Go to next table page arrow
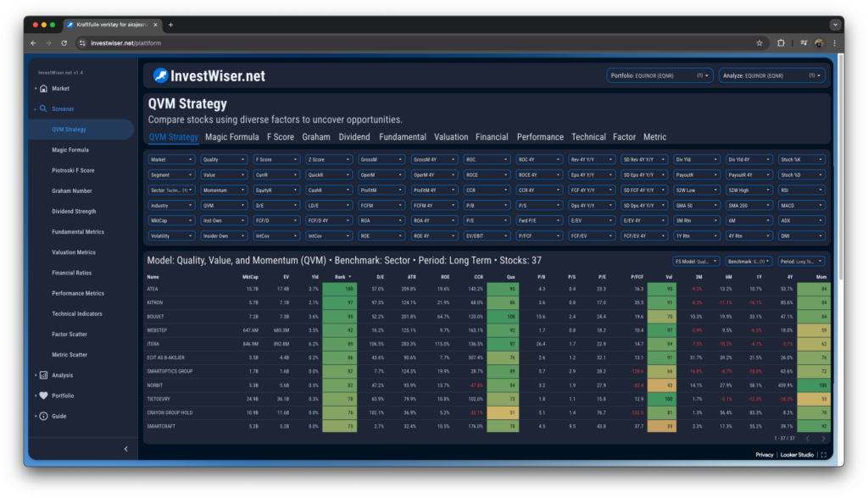 823,438
